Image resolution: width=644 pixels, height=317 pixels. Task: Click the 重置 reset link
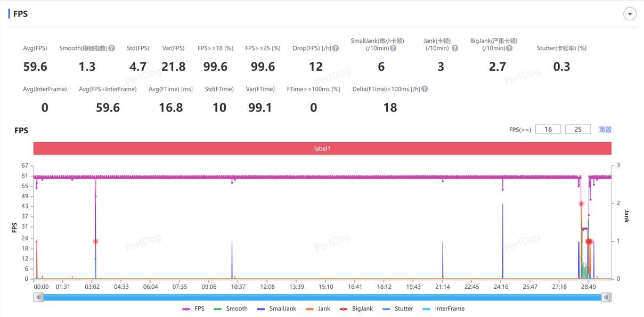[605, 129]
